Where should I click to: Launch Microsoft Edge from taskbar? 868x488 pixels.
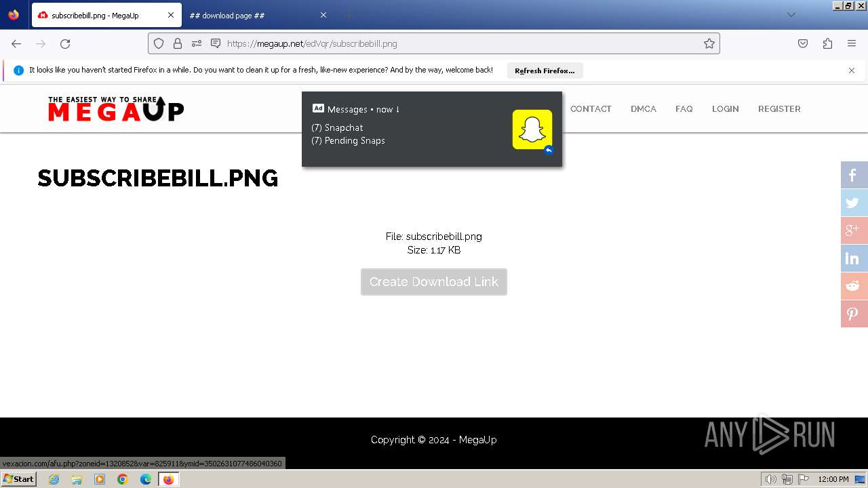(146, 479)
